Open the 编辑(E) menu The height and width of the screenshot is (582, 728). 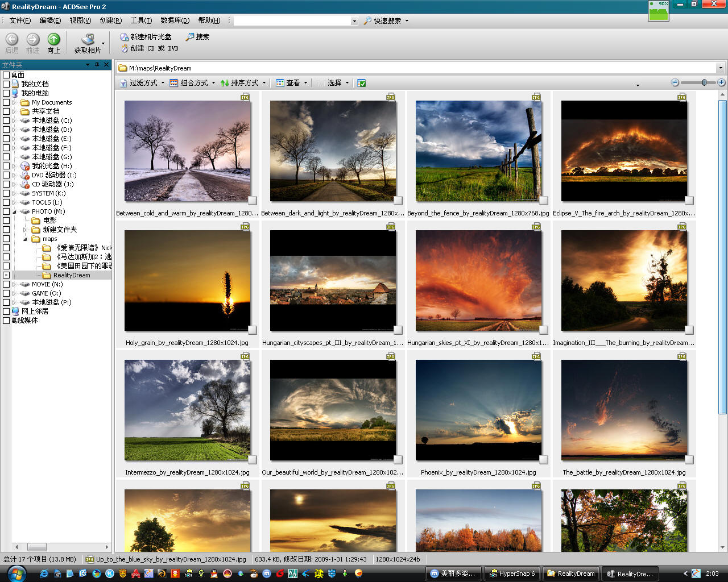coord(50,20)
